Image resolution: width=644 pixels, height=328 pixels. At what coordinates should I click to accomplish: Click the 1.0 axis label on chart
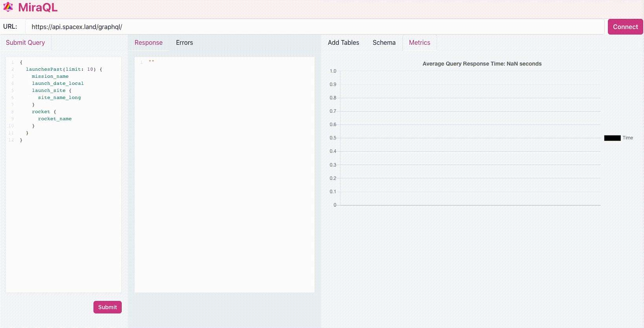333,71
